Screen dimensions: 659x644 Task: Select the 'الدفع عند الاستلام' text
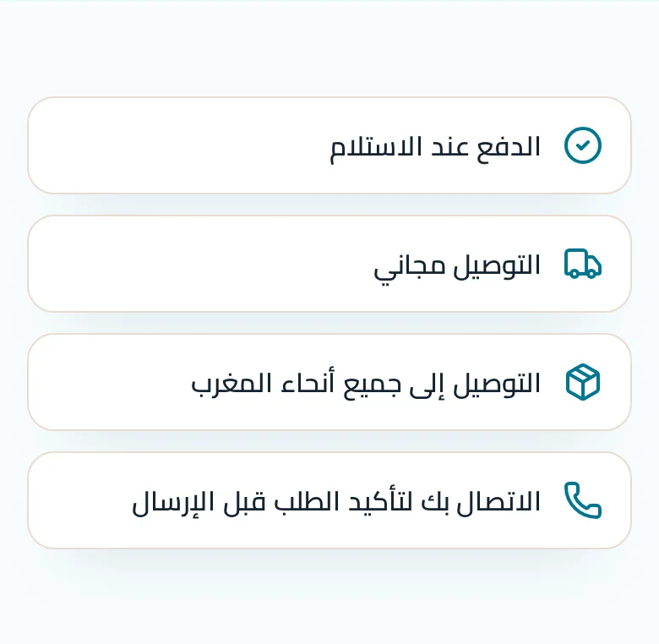click(x=435, y=148)
